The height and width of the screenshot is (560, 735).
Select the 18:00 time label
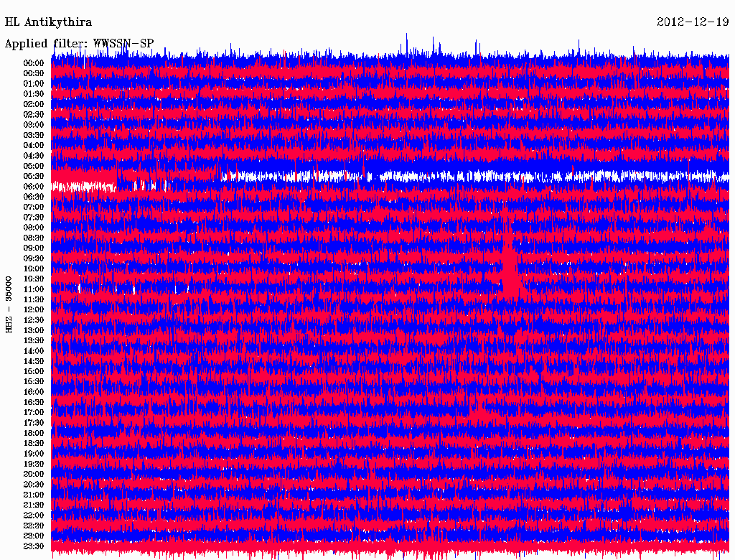click(34, 433)
